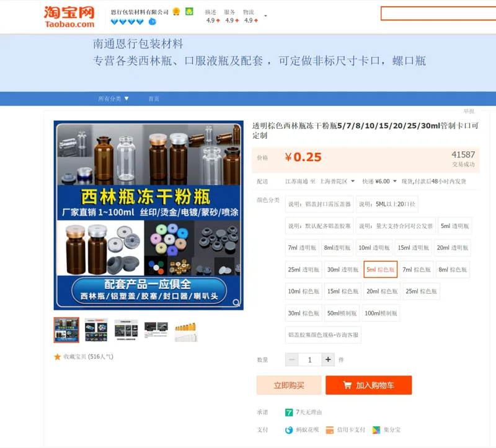Select option 说明：5ML以上20口径
The image size is (496, 448).
coord(387,204)
